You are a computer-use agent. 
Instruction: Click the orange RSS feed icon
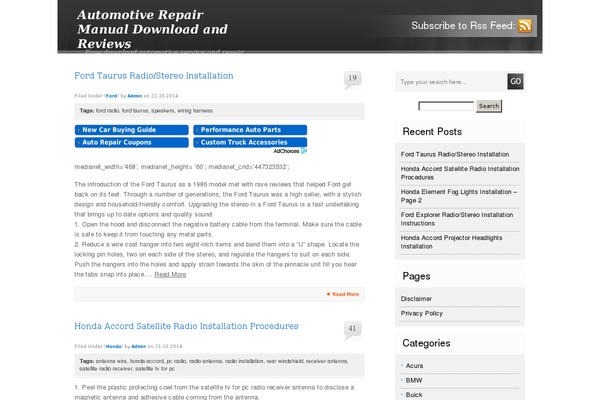(525, 26)
